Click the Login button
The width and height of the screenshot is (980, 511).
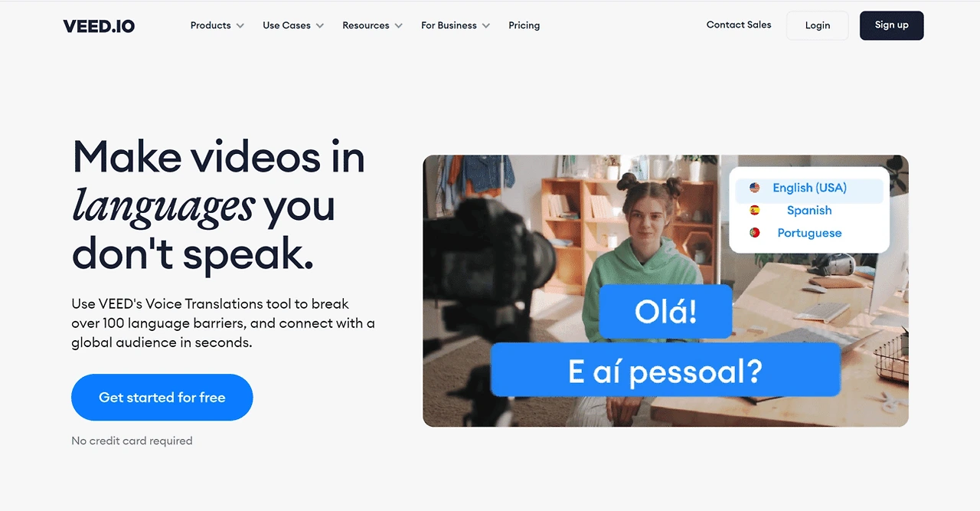pos(818,25)
